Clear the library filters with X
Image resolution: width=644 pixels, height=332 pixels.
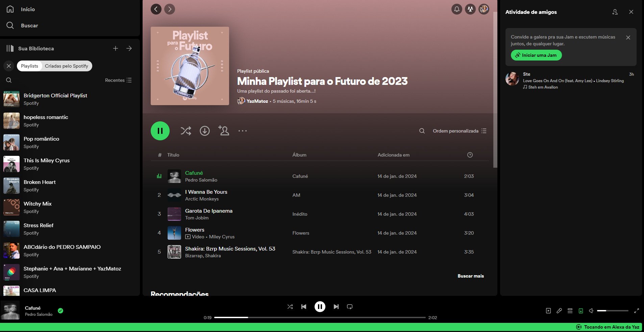(9, 66)
